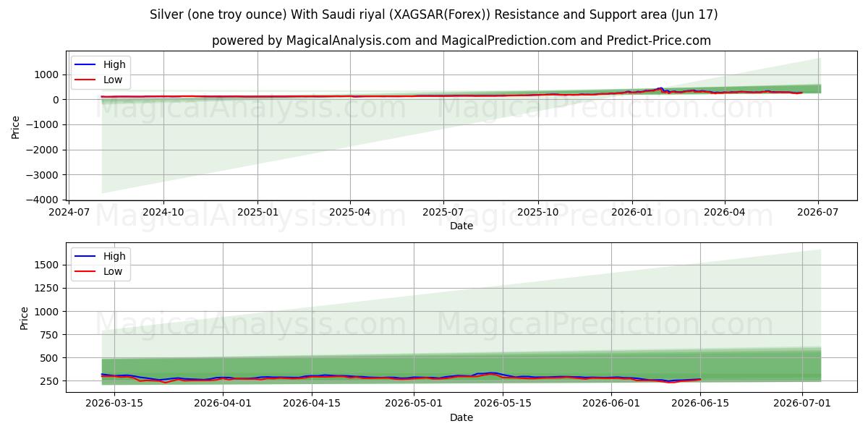Image resolution: width=868 pixels, height=434 pixels.
Task: Click the 2026-04 x-axis label
Action: coord(724,213)
